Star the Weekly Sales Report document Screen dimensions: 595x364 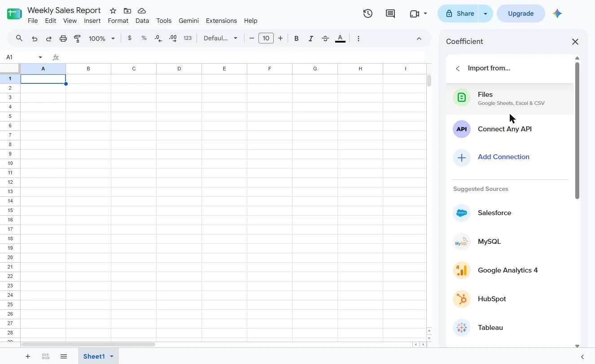click(113, 11)
